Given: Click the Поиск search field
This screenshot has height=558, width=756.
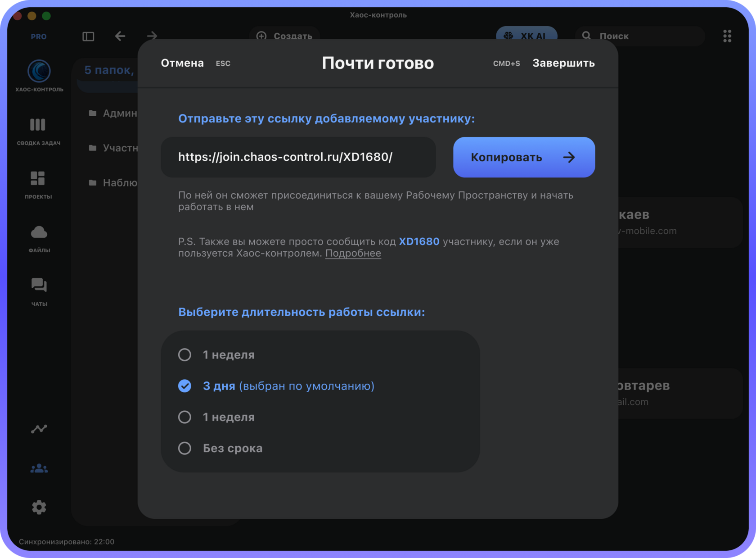Looking at the screenshot, I should (x=640, y=36).
